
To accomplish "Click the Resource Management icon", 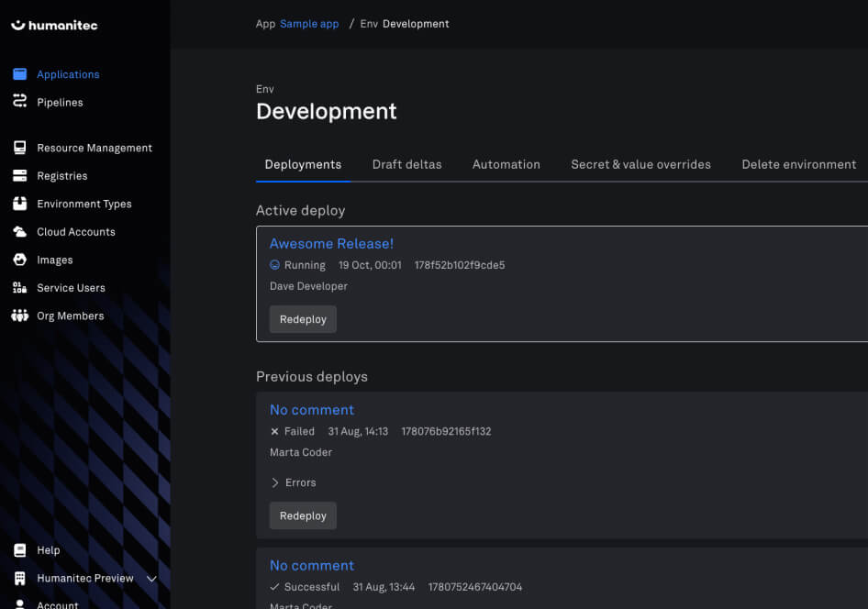I will (x=19, y=148).
